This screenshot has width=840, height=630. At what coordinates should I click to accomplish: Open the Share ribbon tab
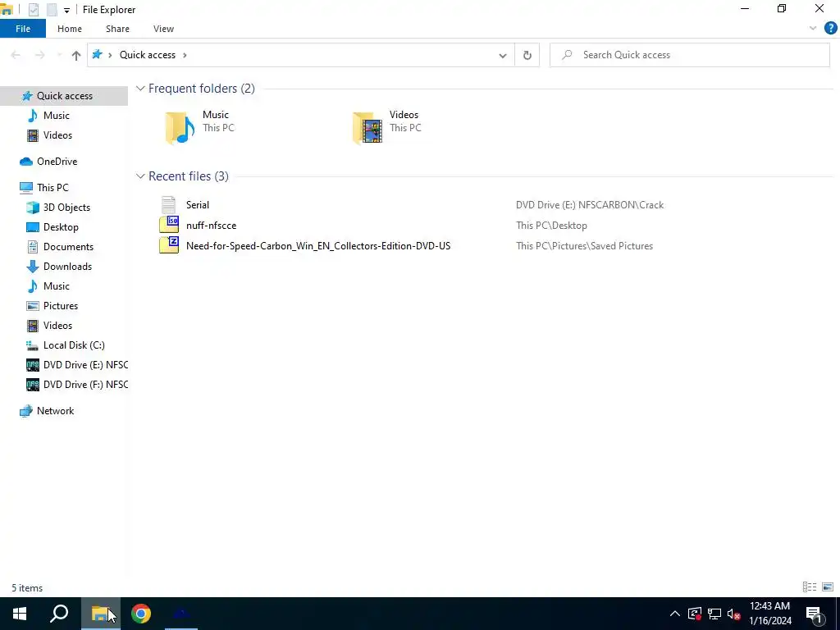coord(117,29)
